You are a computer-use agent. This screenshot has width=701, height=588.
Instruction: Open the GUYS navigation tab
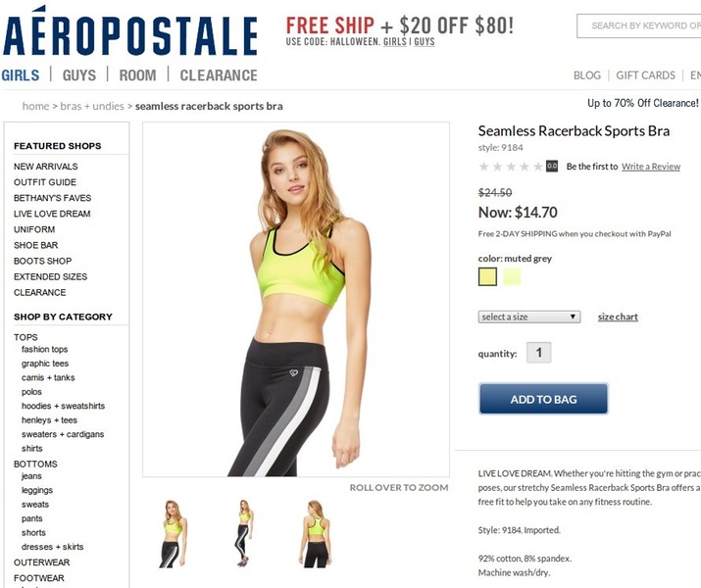(x=79, y=75)
